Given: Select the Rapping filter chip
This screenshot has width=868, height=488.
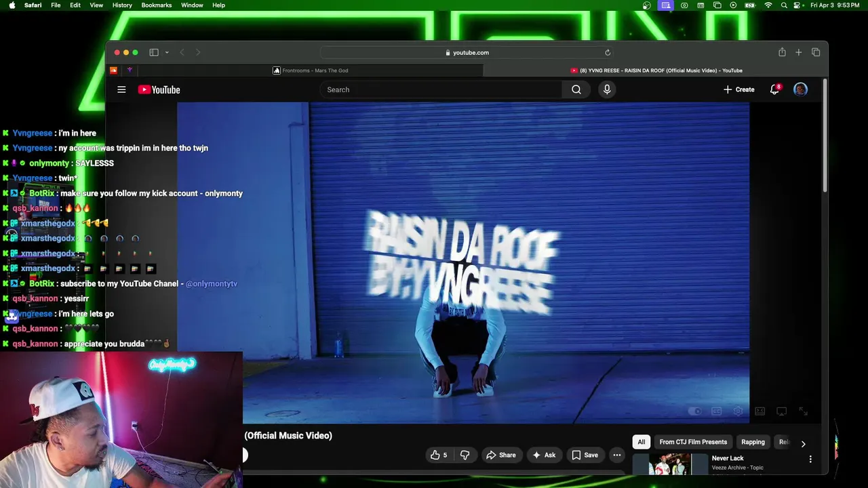Looking at the screenshot, I should (x=753, y=442).
